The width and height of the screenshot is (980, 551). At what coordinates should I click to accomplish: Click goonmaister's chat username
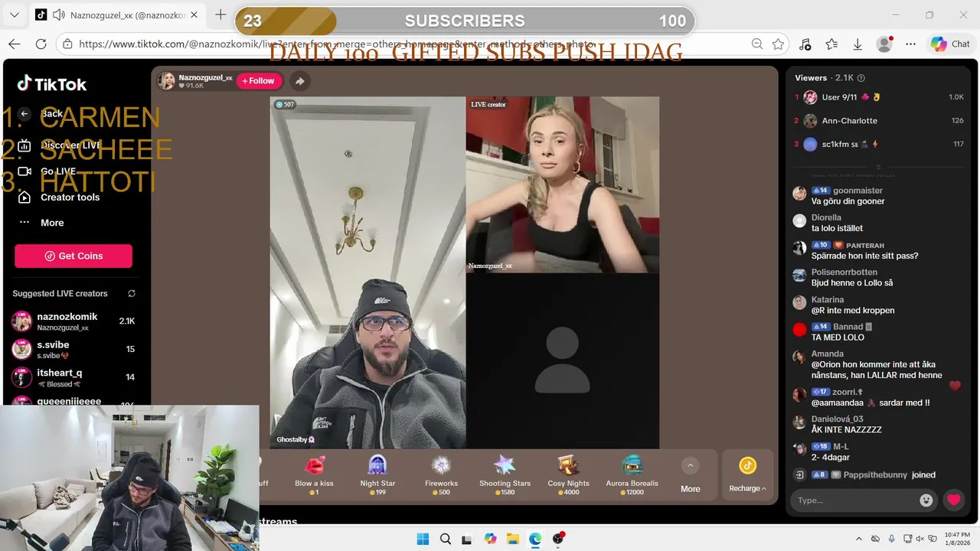point(857,191)
